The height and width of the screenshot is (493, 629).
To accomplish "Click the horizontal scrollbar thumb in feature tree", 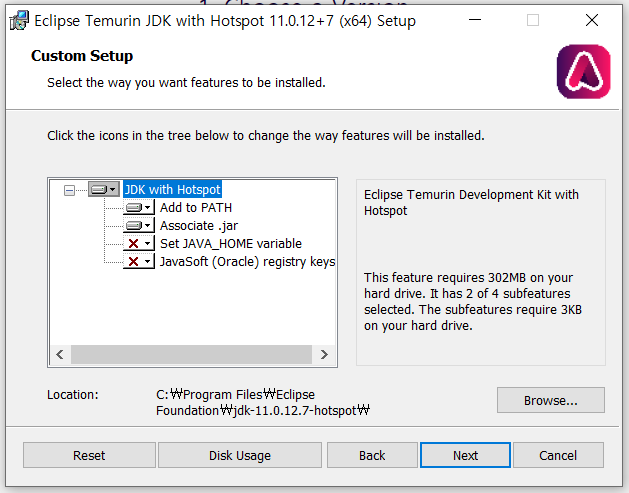I will coord(191,355).
